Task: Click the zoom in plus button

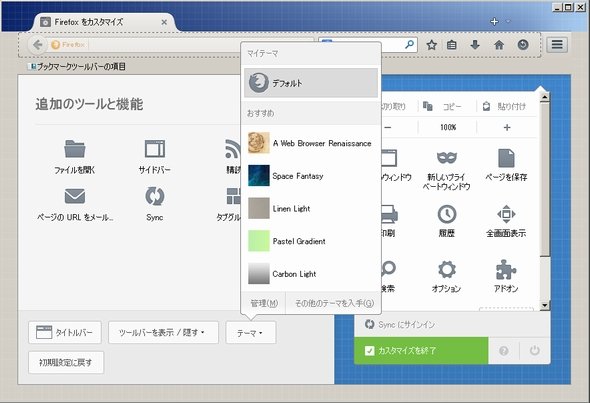Action: [507, 128]
